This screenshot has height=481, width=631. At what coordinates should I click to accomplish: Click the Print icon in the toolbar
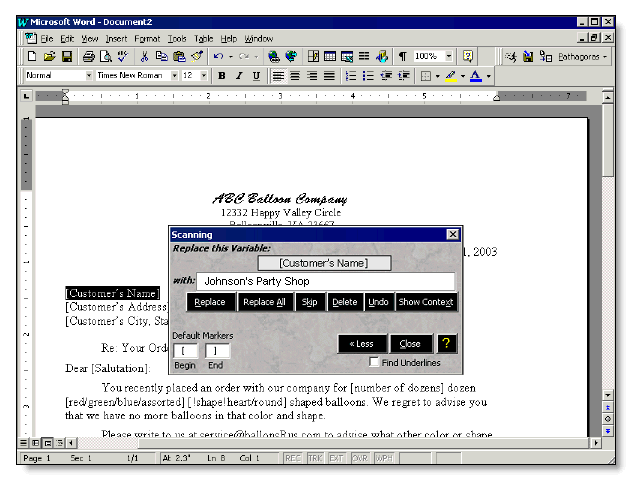click(x=88, y=57)
